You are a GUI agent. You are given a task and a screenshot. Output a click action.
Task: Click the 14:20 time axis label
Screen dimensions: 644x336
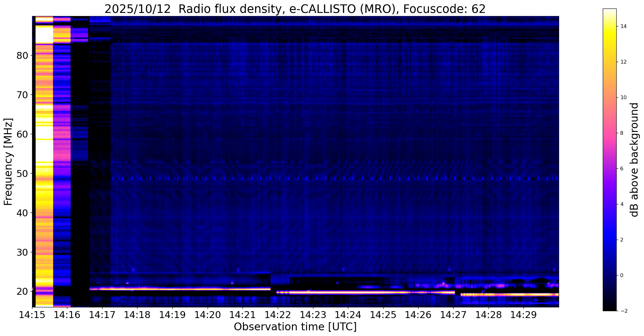[207, 315]
